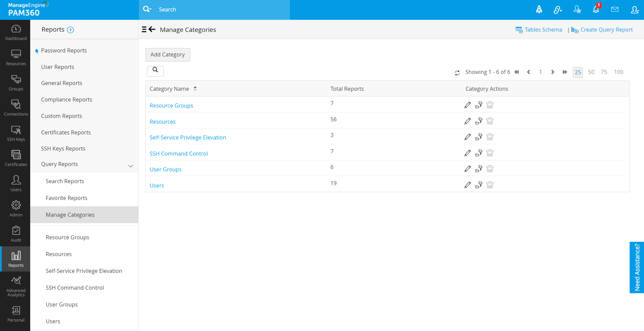Viewport: 644px width, 331px height.
Task: Click move reports icon for SSH Command Control
Action: (x=479, y=153)
